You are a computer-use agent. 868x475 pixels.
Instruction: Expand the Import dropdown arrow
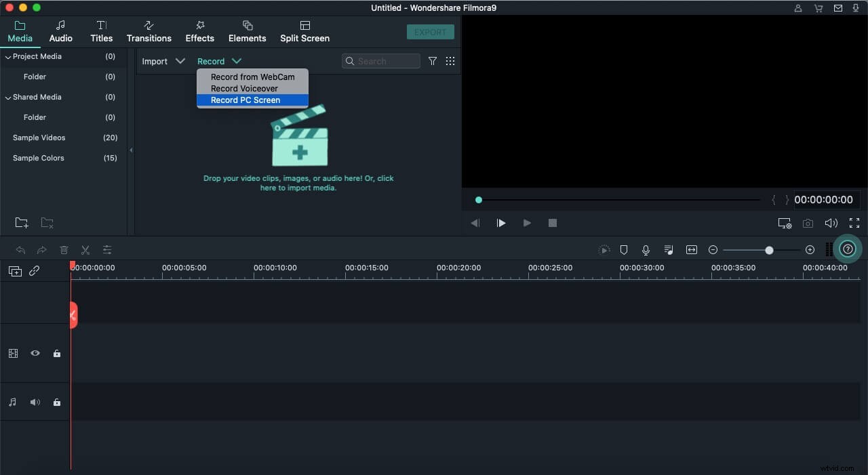pyautogui.click(x=181, y=61)
